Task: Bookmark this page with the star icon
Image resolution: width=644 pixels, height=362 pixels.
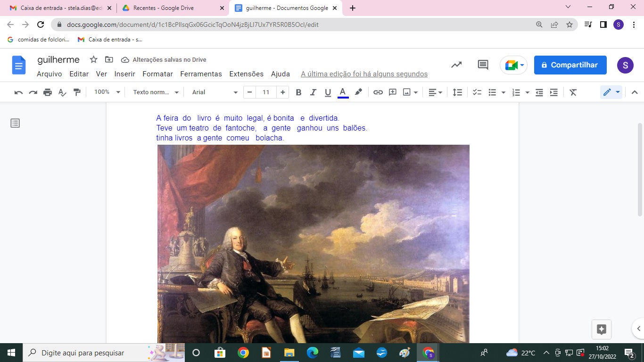Action: pos(570,25)
